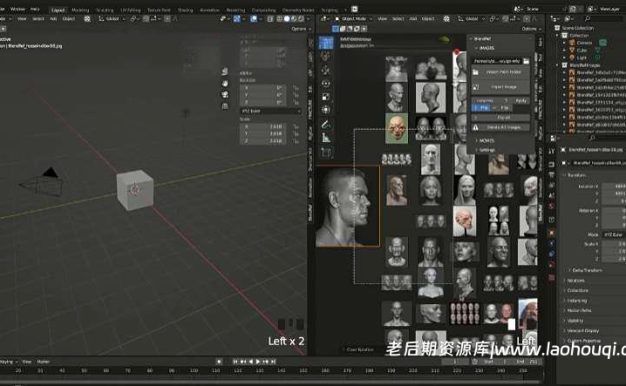Toggle X-ray in left viewport header

pos(270,19)
